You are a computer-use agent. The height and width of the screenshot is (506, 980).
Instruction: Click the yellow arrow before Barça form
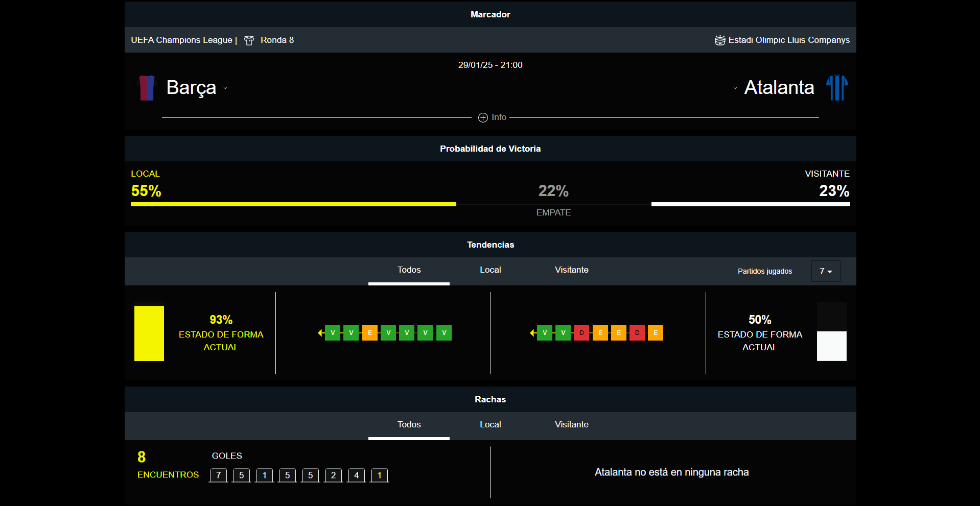321,333
